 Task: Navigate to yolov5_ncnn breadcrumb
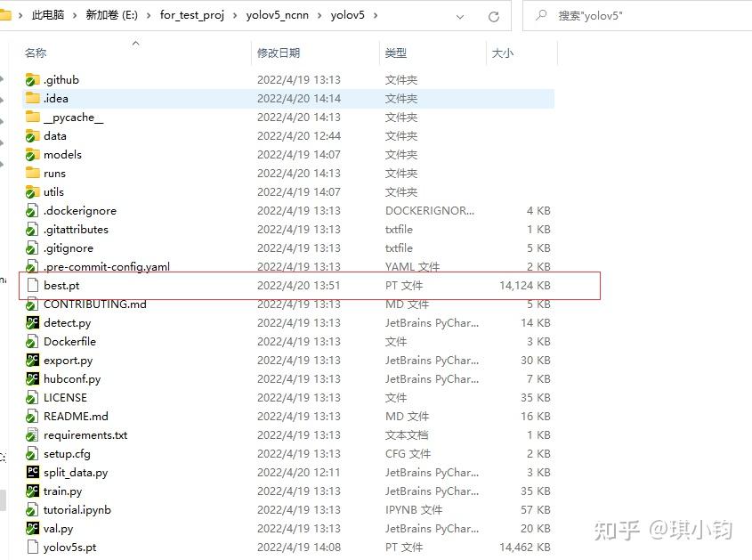point(277,15)
